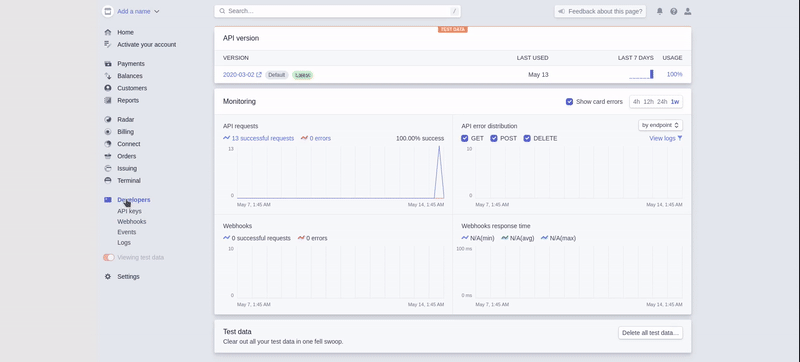Uncheck the DELETE method checkbox
The height and width of the screenshot is (362, 800).
(x=528, y=138)
